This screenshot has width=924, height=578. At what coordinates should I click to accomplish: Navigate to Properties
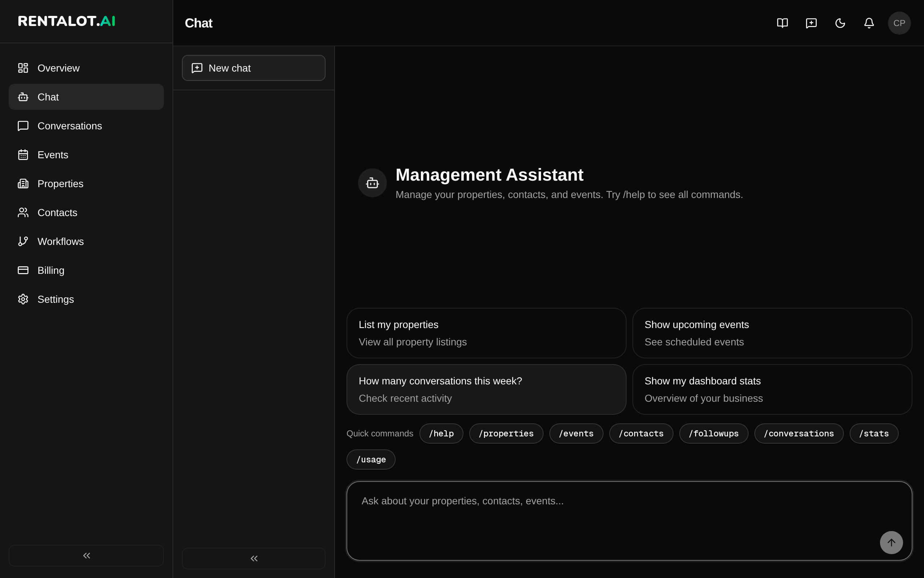[86, 184]
